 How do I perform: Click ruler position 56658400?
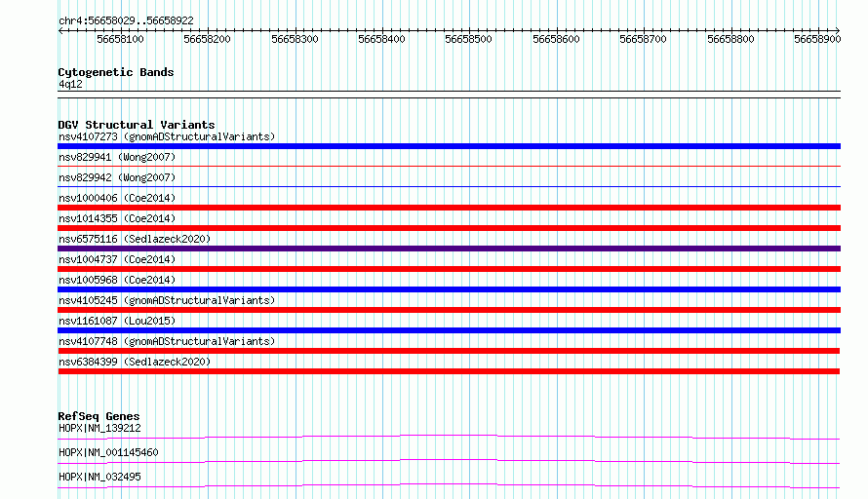(381, 39)
